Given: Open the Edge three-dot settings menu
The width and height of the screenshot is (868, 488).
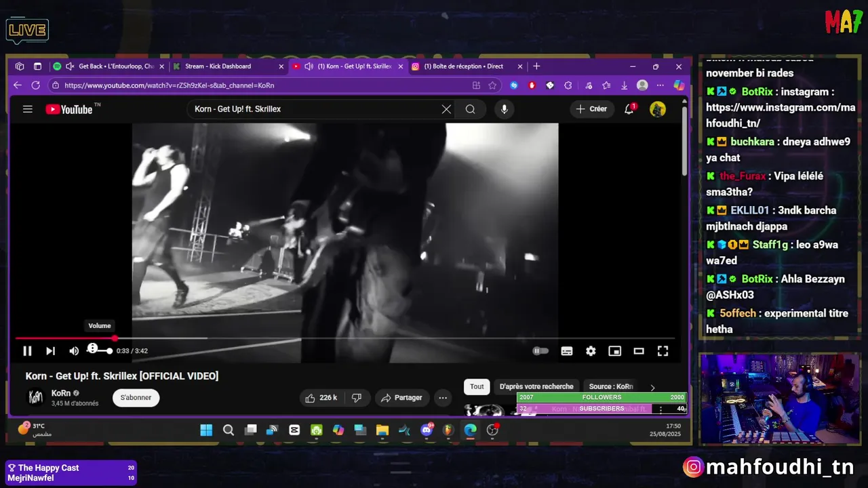Looking at the screenshot, I should [660, 85].
